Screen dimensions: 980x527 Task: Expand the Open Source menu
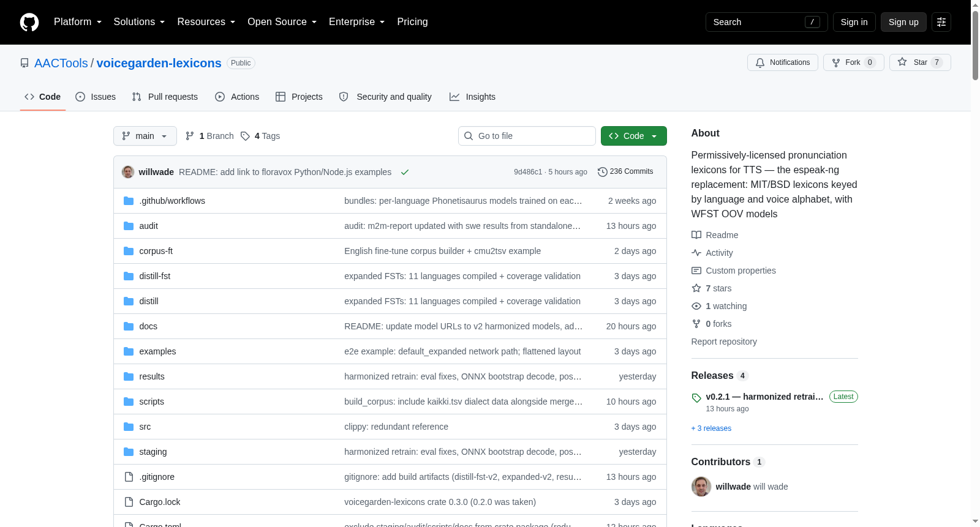tap(282, 22)
